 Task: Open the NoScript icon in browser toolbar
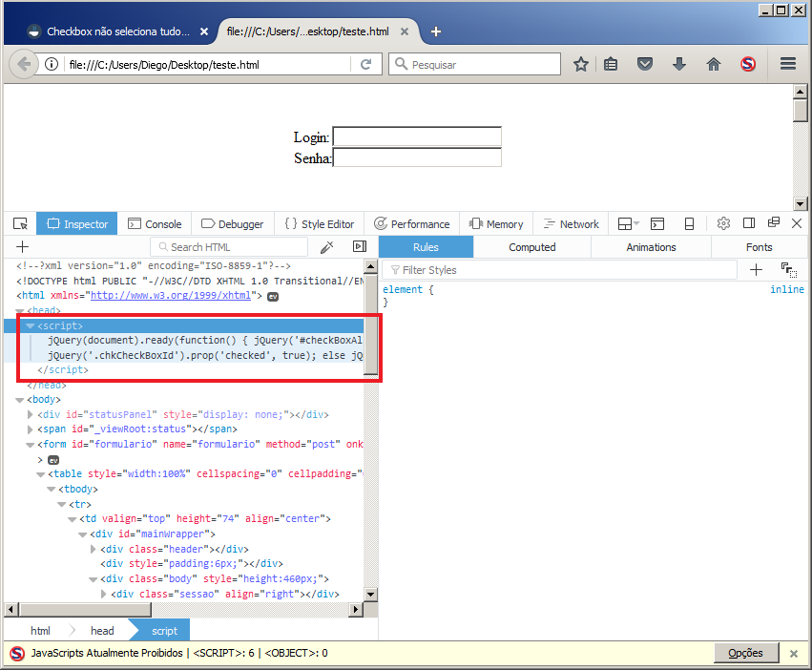pos(748,64)
